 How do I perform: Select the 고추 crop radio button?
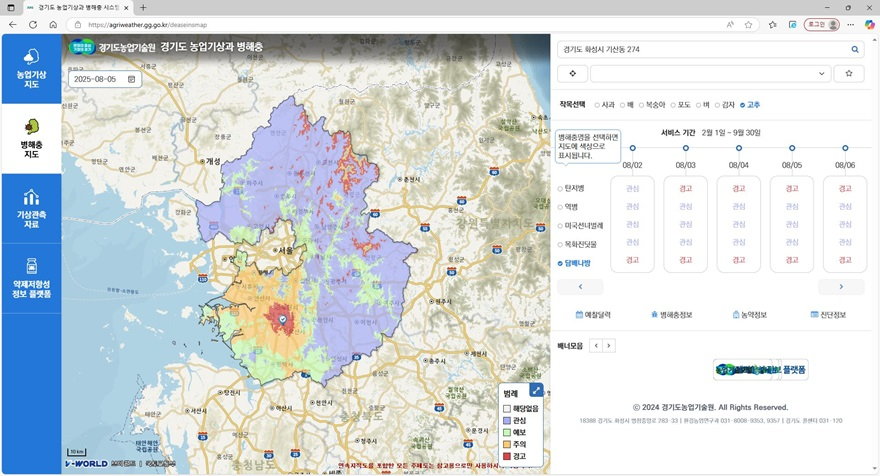tap(742, 105)
